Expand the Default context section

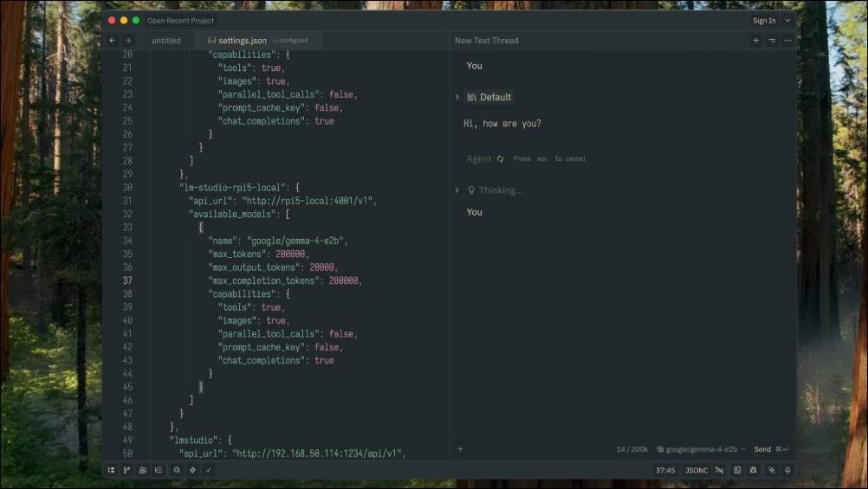click(x=457, y=97)
